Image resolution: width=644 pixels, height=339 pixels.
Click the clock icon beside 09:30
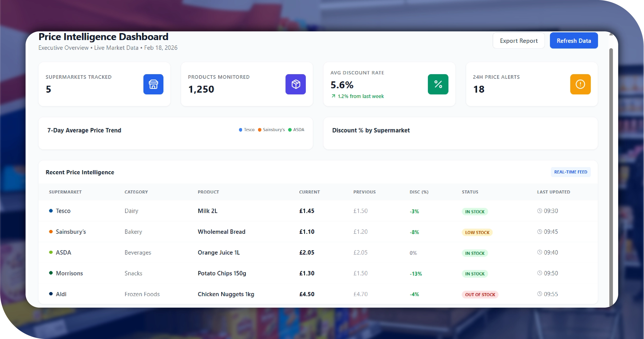pos(539,211)
